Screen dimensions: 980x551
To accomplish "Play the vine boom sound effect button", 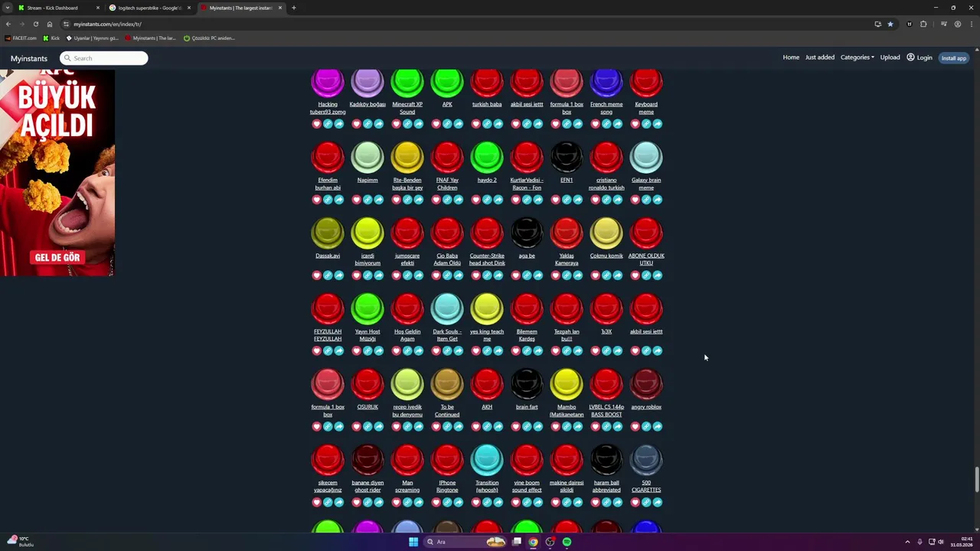I will (527, 460).
